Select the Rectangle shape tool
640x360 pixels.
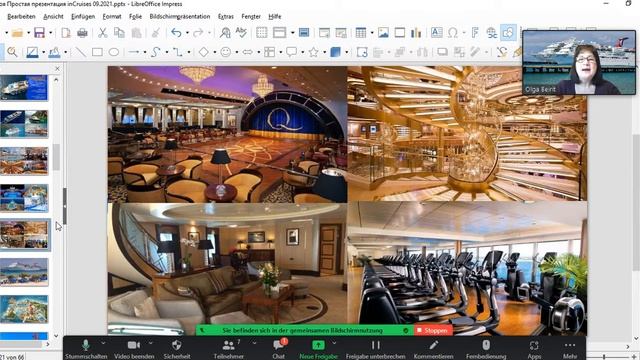[97, 52]
